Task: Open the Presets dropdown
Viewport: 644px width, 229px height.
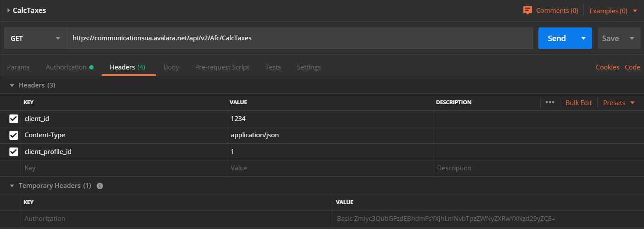Action: tap(618, 102)
